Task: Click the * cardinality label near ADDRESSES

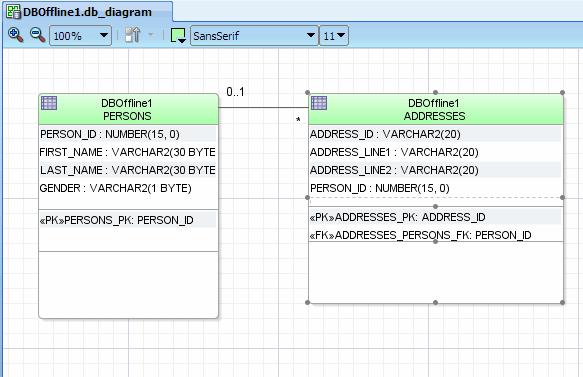Action: click(x=298, y=120)
